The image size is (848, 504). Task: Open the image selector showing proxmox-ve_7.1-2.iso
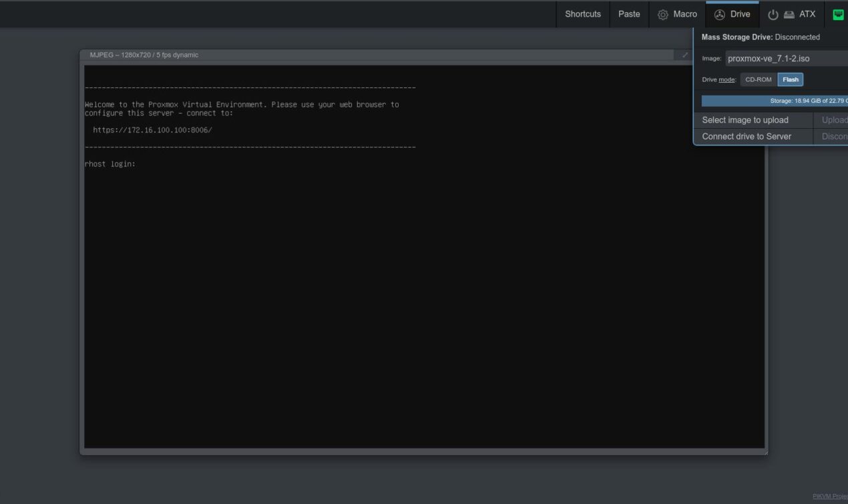pyautogui.click(x=787, y=59)
